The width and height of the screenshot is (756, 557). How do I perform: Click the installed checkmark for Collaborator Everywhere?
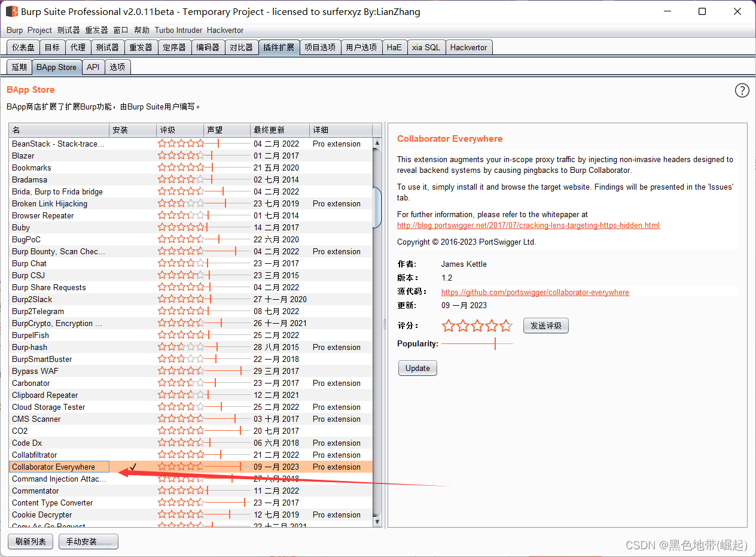pos(133,467)
